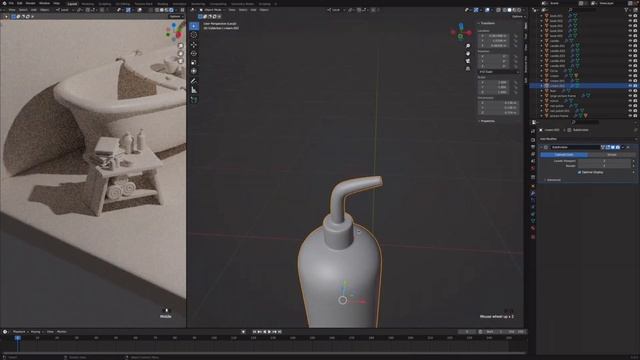This screenshot has height=360, width=640.
Task: Play the animation in timeline
Action: 269,332
